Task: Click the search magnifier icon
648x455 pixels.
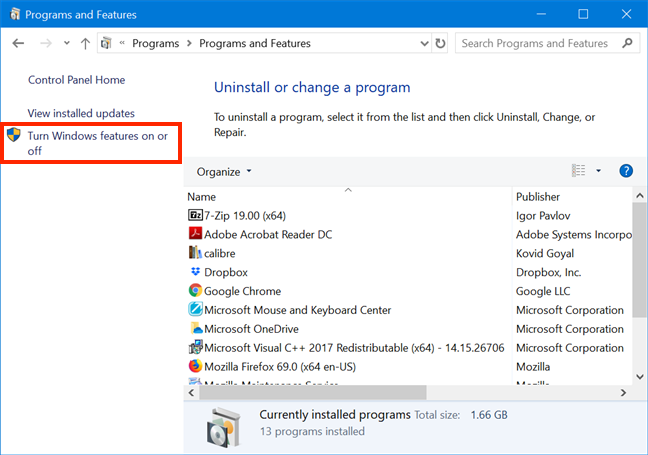Action: [627, 43]
